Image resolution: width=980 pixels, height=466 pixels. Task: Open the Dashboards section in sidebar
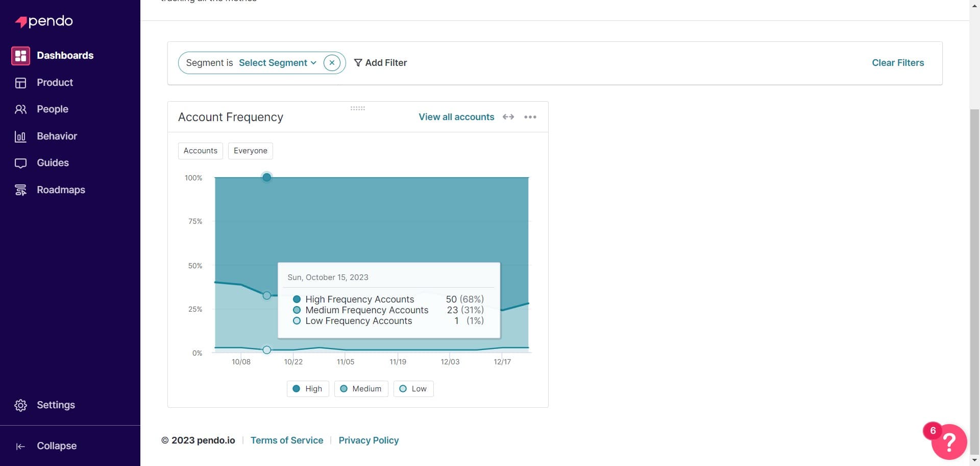click(x=65, y=55)
